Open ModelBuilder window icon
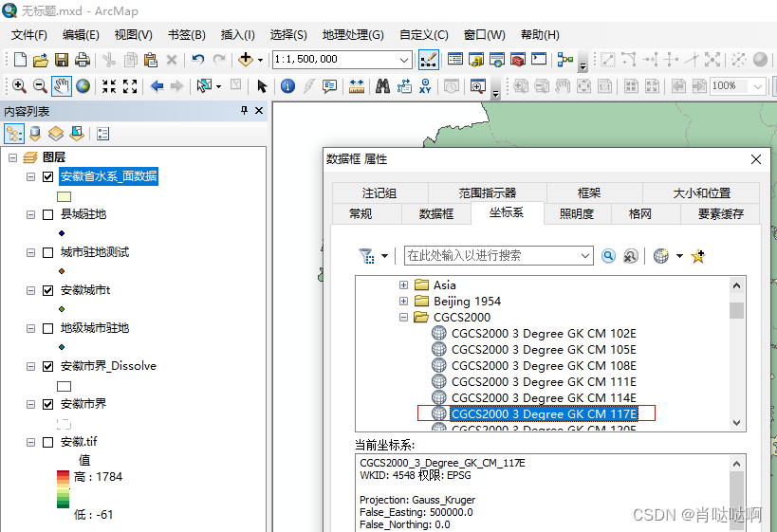 564,60
